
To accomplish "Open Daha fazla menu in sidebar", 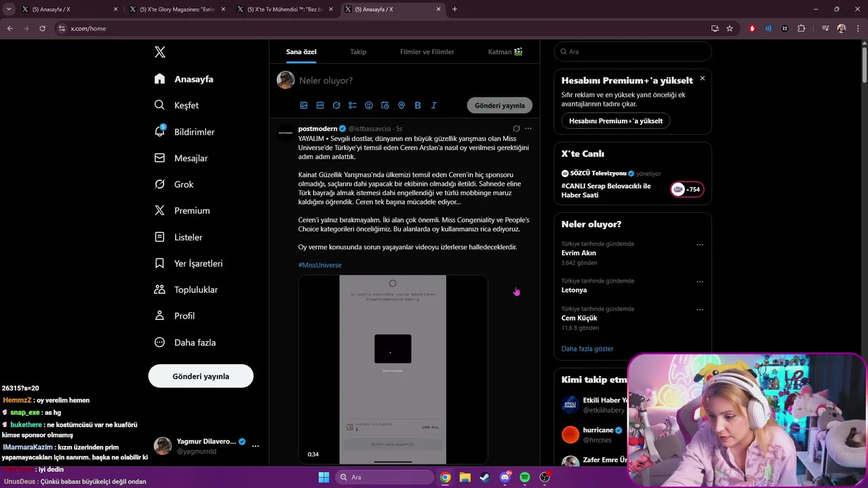I will click(x=184, y=342).
